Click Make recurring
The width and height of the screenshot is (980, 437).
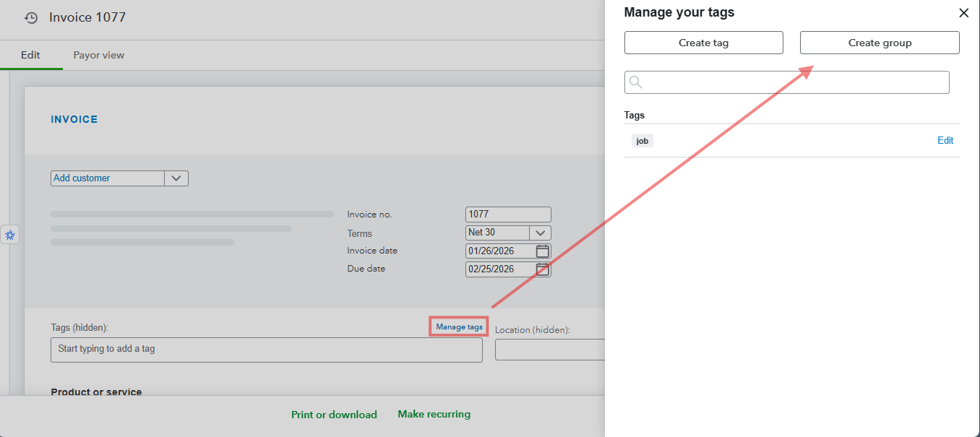click(434, 414)
